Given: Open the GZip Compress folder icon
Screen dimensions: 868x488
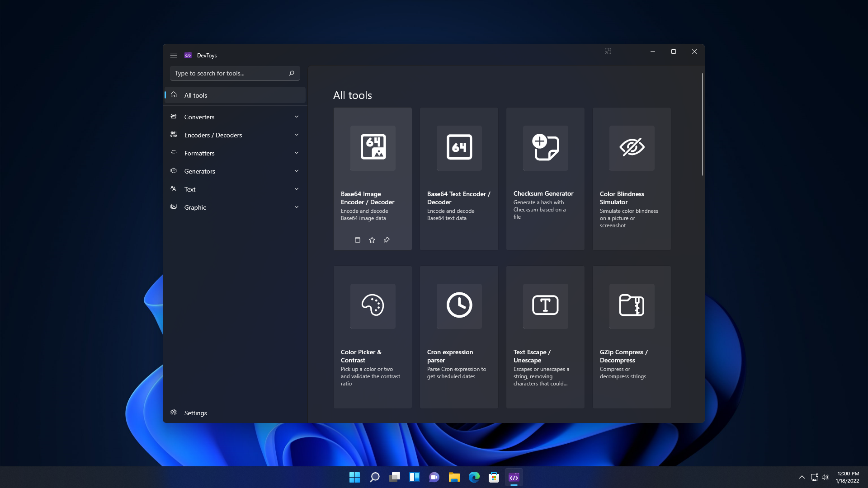Looking at the screenshot, I should (x=632, y=305).
